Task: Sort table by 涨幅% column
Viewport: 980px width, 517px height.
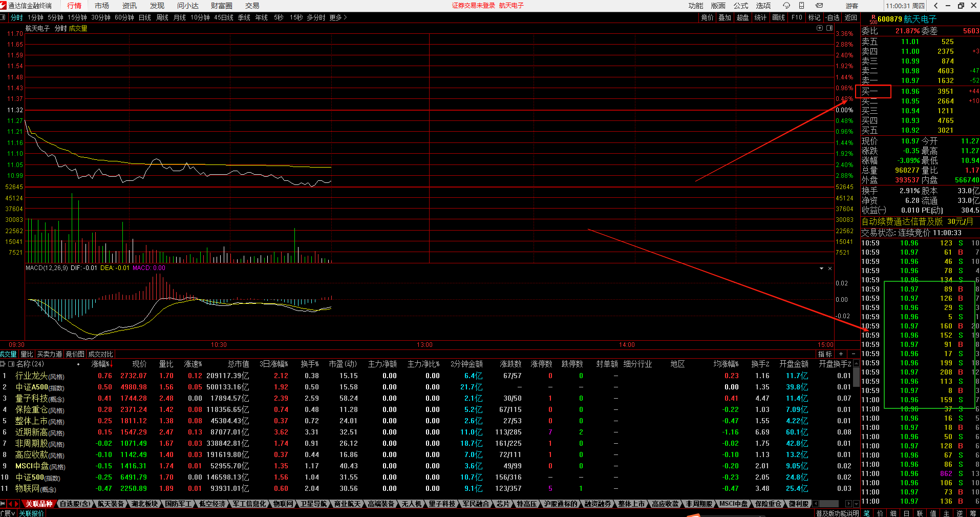Action: coord(101,364)
